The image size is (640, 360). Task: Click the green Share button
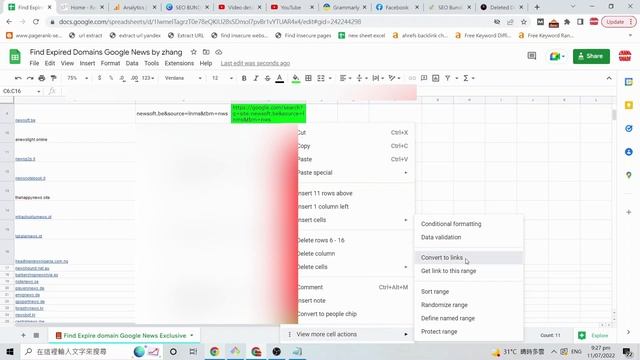[591, 56]
